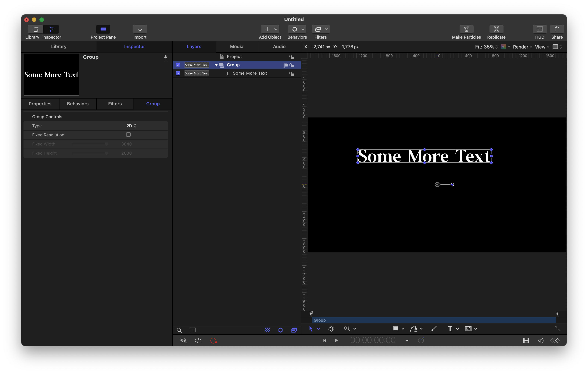Image resolution: width=588 pixels, height=374 pixels.
Task: Open the Fit 35% zoom dropdown
Action: pos(486,47)
